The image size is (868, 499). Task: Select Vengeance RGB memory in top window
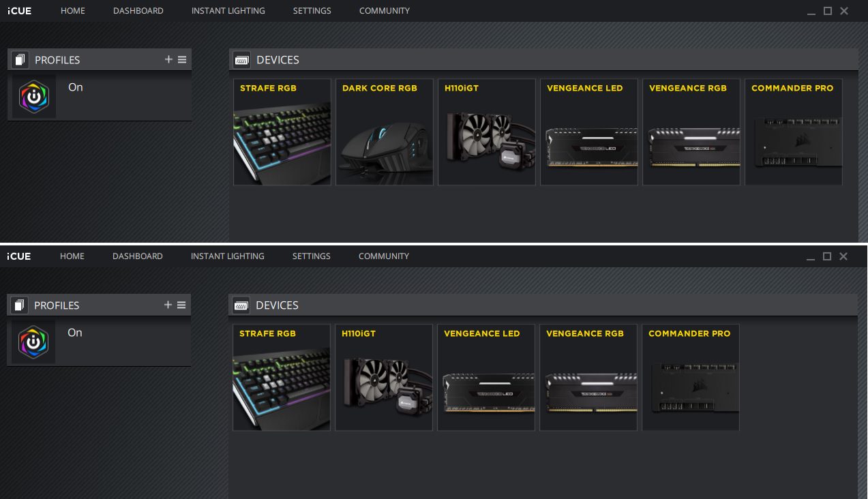tap(691, 132)
